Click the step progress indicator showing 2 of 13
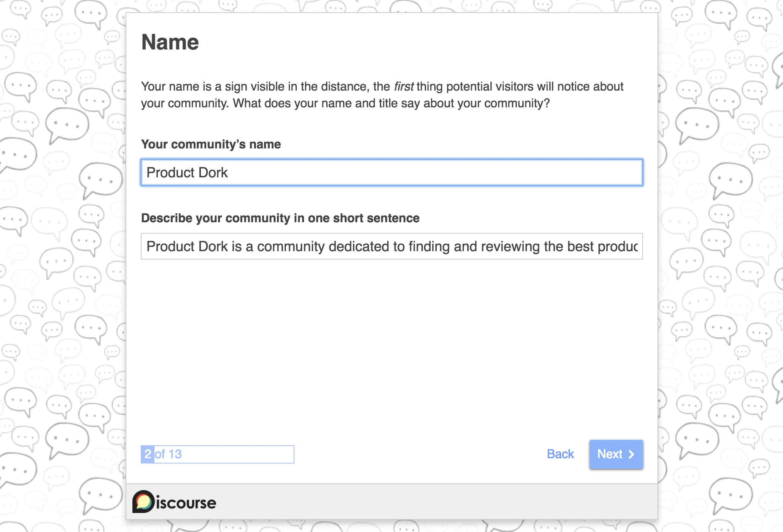The width and height of the screenshot is (783, 532). point(217,454)
